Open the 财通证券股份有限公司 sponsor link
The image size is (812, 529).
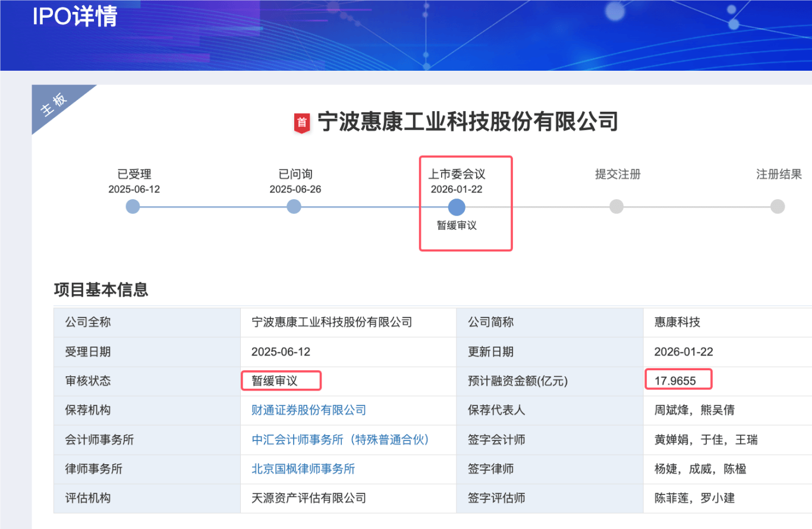point(309,410)
